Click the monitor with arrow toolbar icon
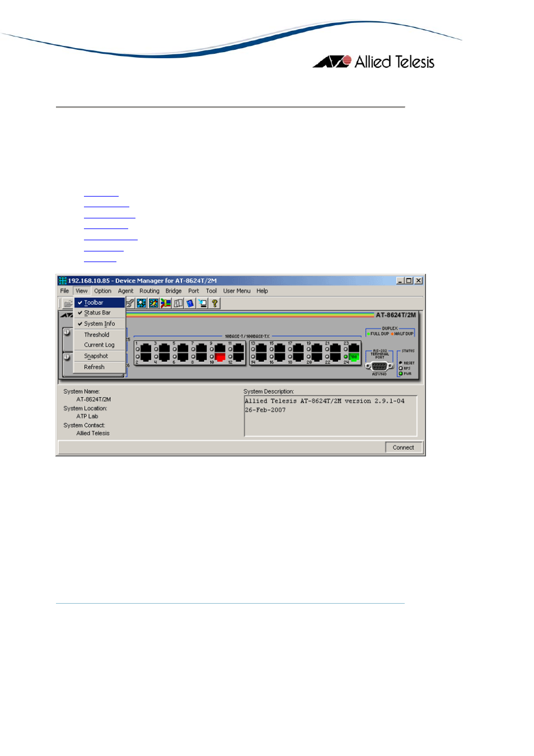 [x=203, y=303]
